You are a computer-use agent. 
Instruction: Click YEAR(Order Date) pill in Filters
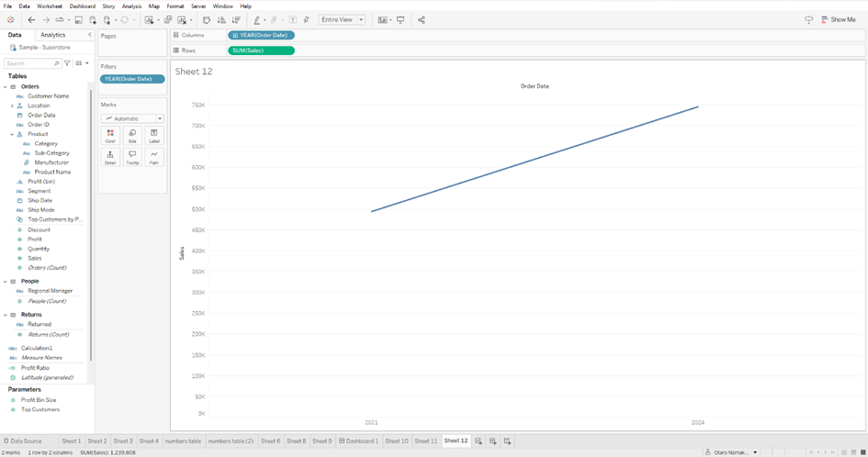pos(132,79)
